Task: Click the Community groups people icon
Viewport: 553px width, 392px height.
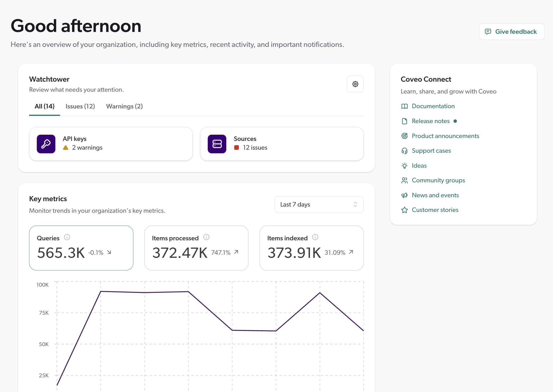Action: click(404, 180)
